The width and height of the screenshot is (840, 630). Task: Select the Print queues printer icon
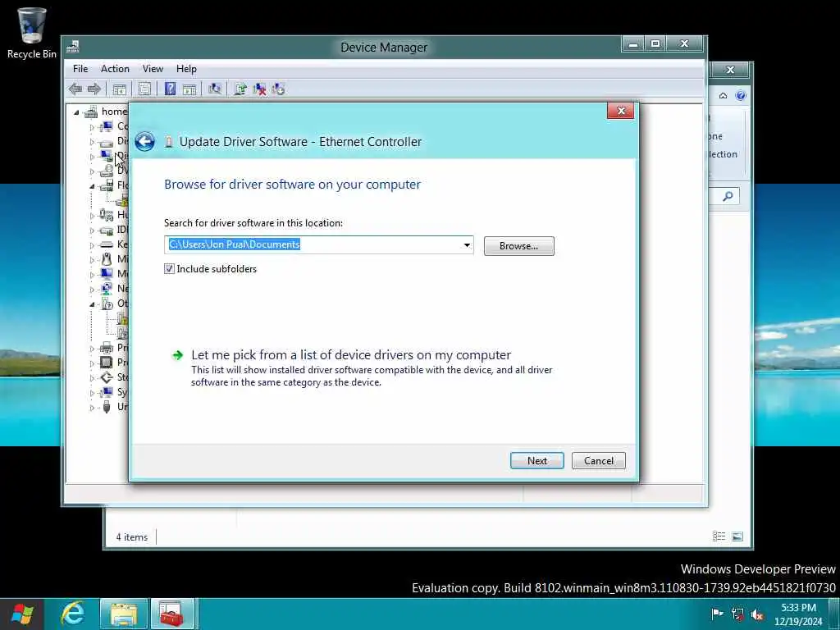click(x=107, y=348)
